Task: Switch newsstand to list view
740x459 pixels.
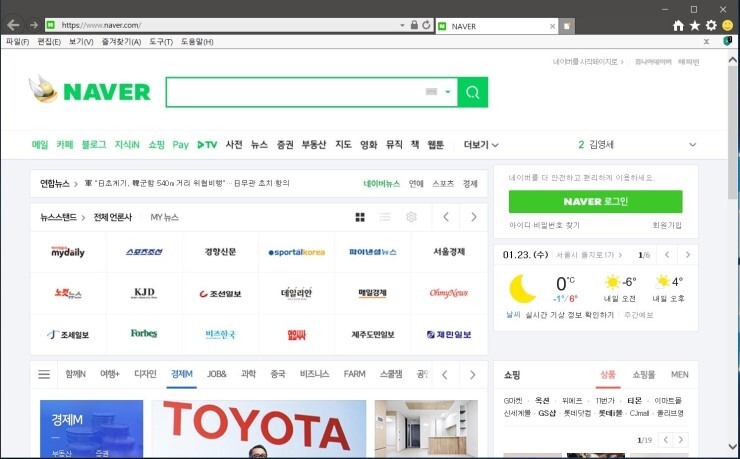Action: [x=385, y=217]
